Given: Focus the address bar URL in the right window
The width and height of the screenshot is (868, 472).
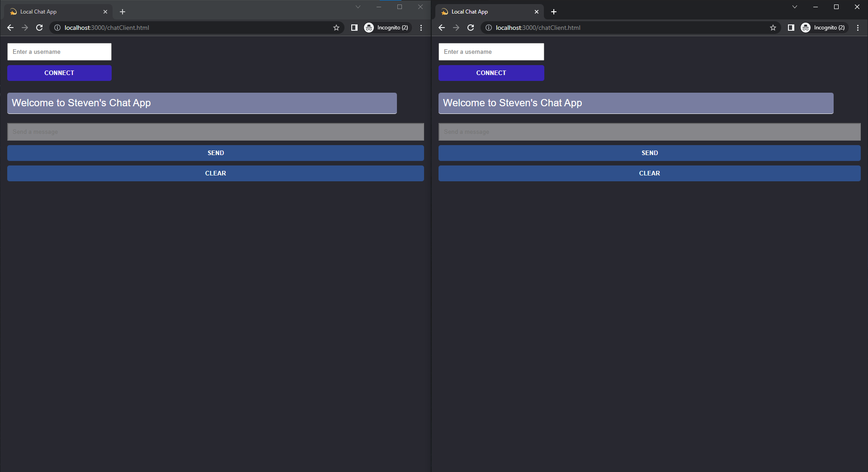Looking at the screenshot, I should pos(538,28).
